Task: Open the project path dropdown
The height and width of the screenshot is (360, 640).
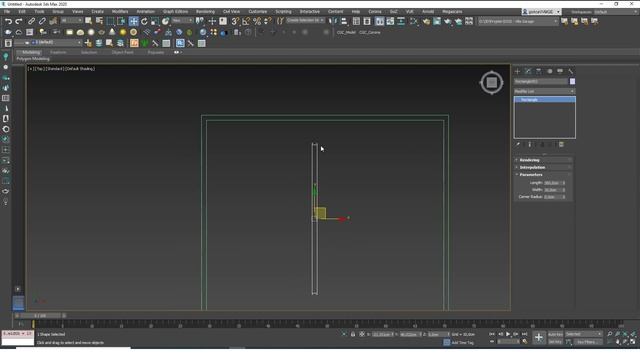Action: pyautogui.click(x=518, y=21)
